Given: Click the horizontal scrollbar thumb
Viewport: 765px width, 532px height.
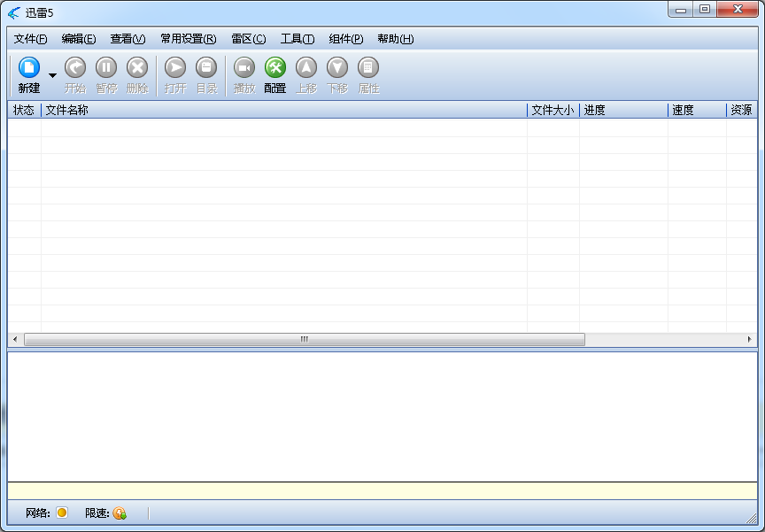Looking at the screenshot, I should tap(305, 339).
